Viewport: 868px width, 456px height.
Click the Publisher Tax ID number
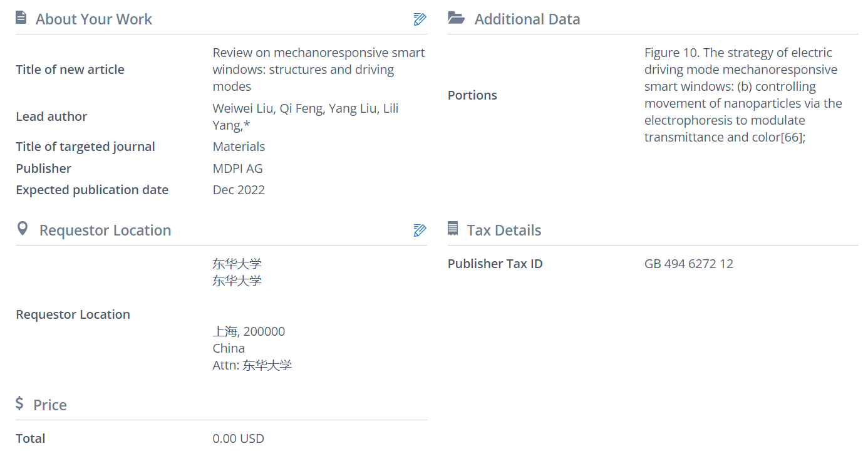(688, 264)
